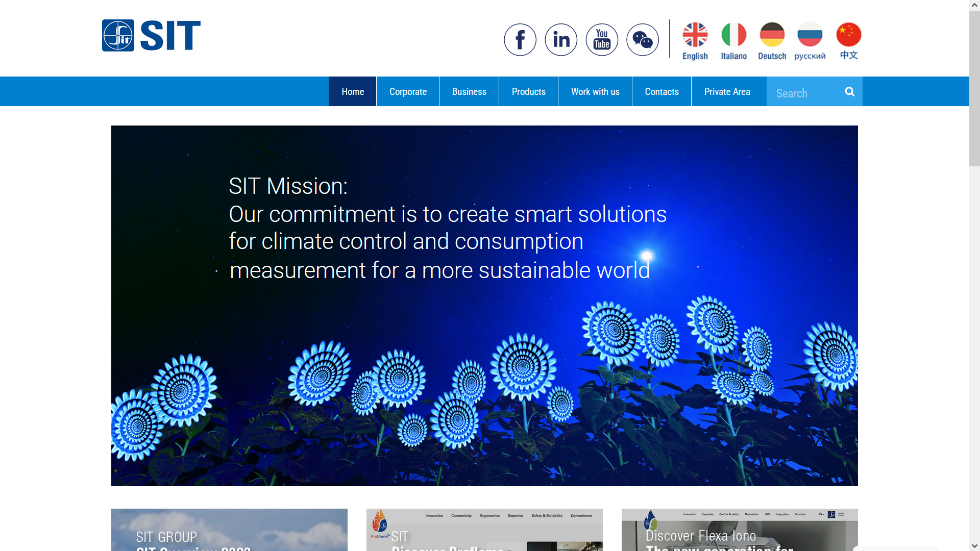Select the English UK flag
Image resolution: width=980 pixels, height=551 pixels.
(x=695, y=35)
